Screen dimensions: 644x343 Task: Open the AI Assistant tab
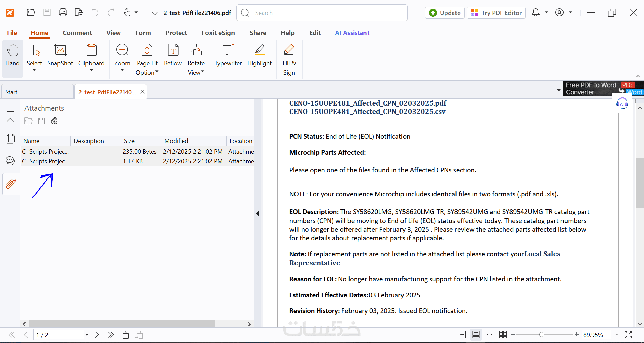click(x=352, y=33)
